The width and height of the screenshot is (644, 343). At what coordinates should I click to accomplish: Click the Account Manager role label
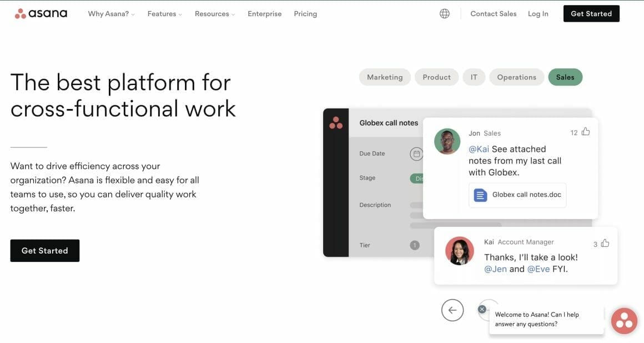point(526,242)
